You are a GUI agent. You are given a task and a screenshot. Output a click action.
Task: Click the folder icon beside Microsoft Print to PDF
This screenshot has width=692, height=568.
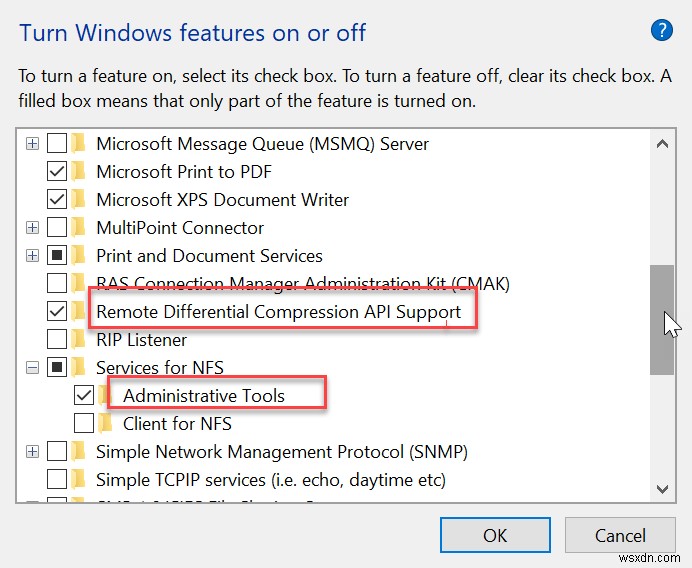coord(79,172)
